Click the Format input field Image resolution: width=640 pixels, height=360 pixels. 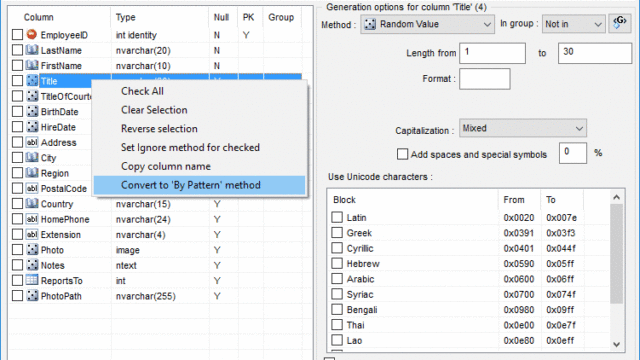coord(484,79)
